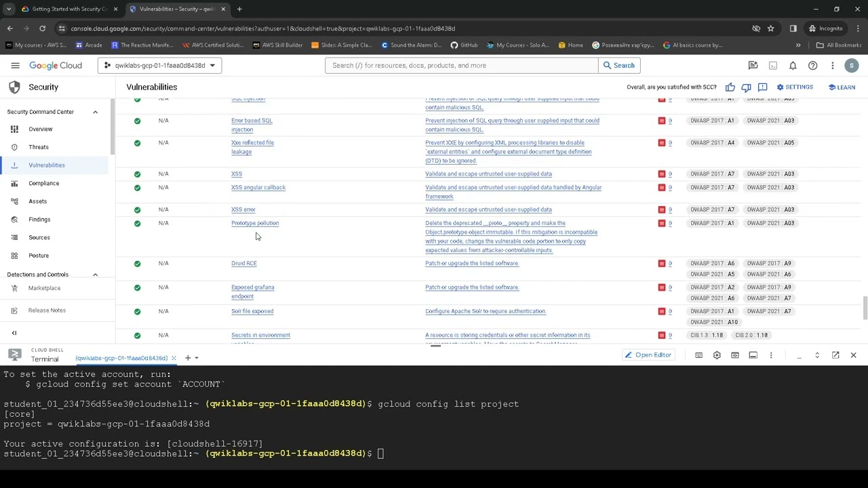Screen dimensions: 868x488
Task: Click the Security shield icon
Action: coord(14,87)
